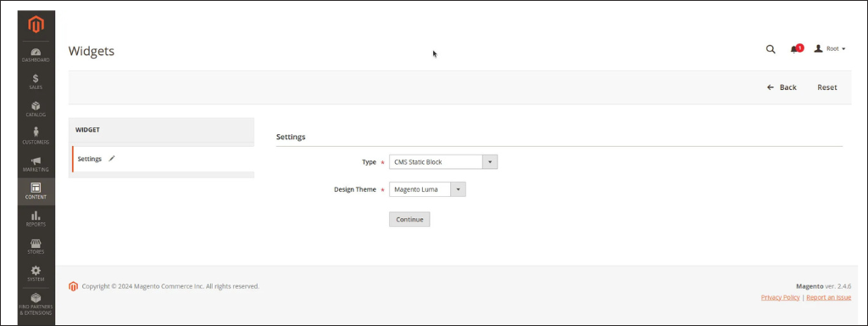This screenshot has width=868, height=326.
Task: Click the Continue button
Action: [409, 220]
